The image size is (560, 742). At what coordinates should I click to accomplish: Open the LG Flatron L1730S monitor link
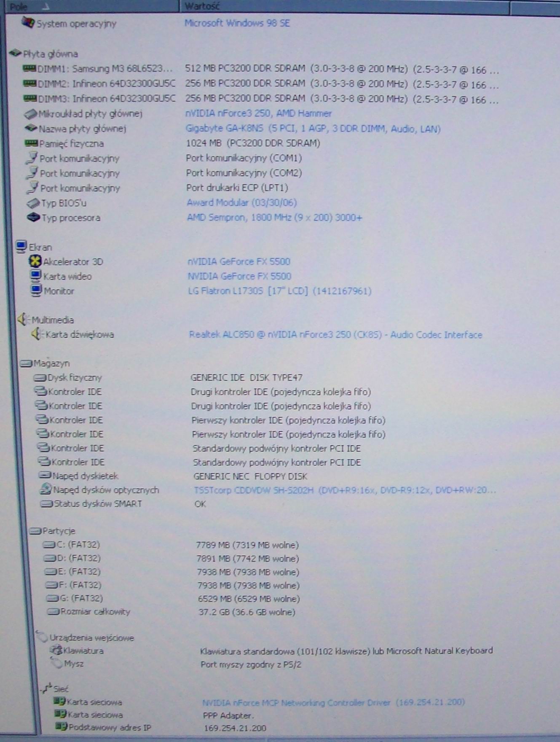(x=280, y=291)
